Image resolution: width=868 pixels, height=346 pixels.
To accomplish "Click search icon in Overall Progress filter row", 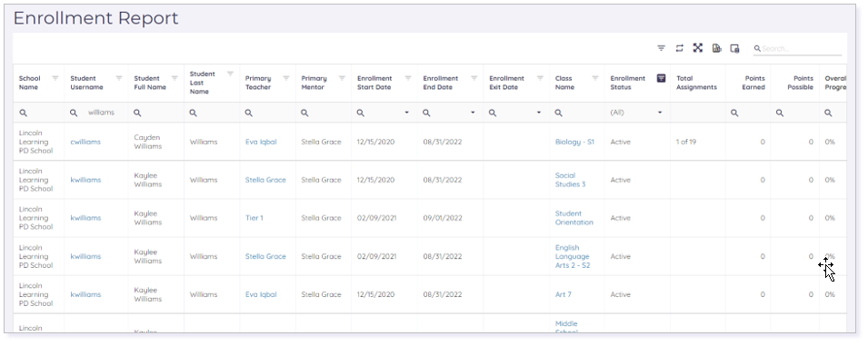I will 828,113.
